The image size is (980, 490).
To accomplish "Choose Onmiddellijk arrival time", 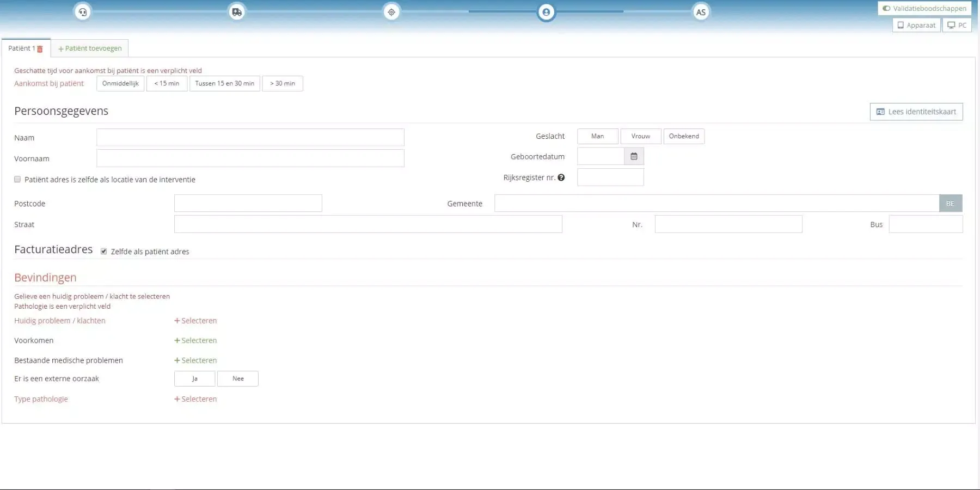I will [x=120, y=83].
